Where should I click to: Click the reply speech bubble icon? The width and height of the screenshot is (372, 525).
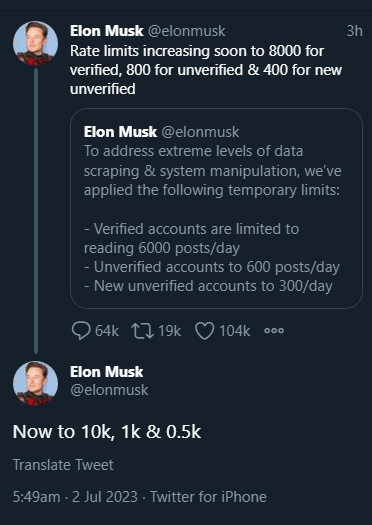pyautogui.click(x=81, y=331)
